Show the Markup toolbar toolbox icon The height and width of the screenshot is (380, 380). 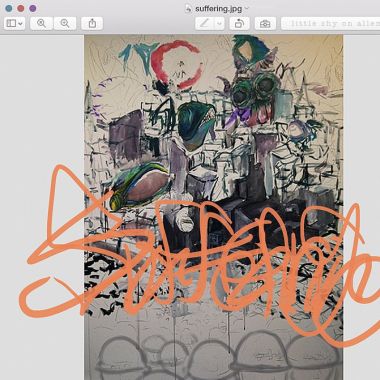coord(265,23)
